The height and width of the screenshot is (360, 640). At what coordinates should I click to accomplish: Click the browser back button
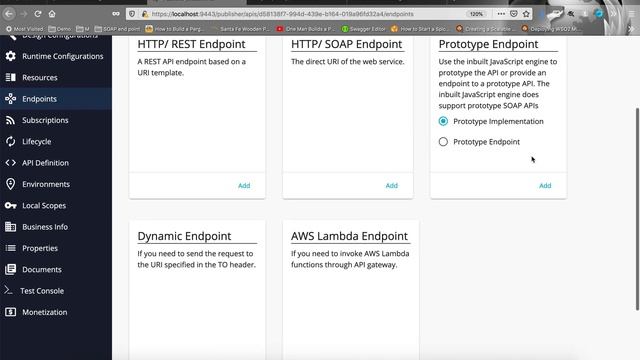[x=9, y=14]
